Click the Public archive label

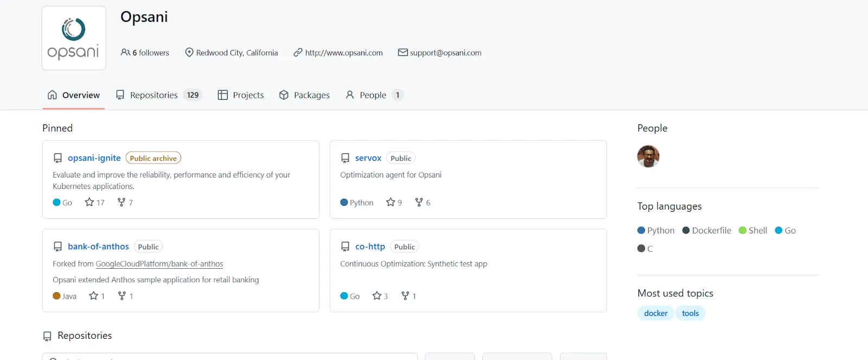click(154, 158)
